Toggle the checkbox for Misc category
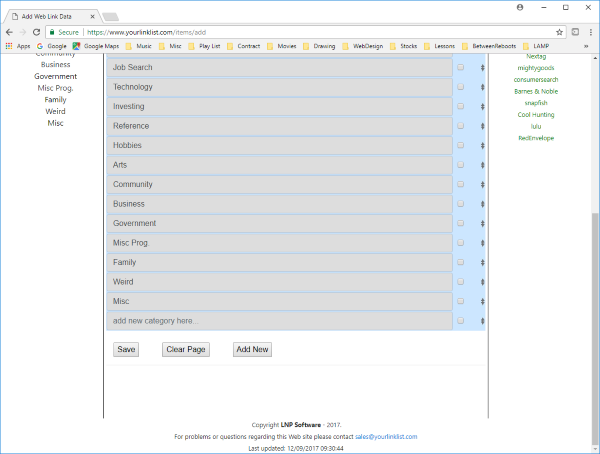600x454 pixels. 461,301
